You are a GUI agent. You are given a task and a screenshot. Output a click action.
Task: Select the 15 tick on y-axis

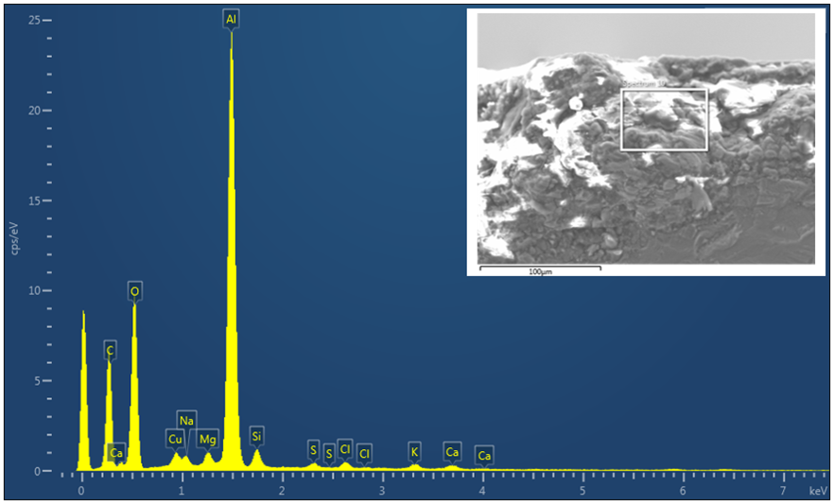pos(34,200)
